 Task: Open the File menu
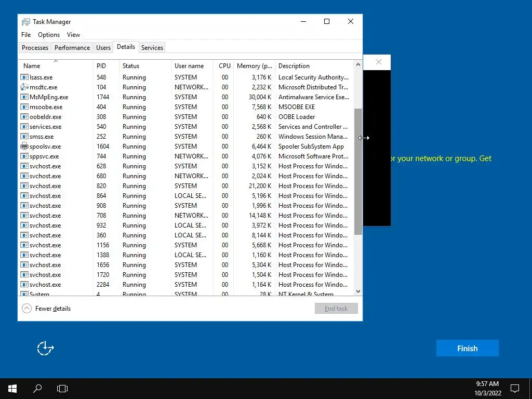(26, 35)
